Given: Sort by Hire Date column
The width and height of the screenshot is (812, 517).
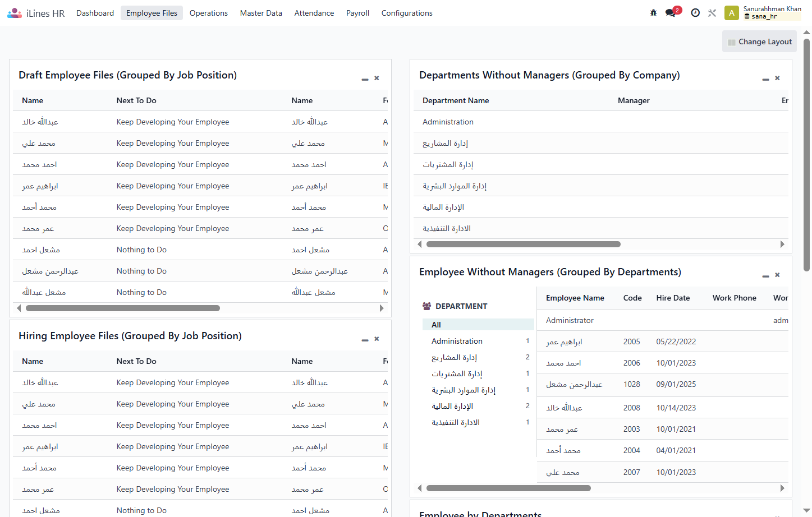Looking at the screenshot, I should pos(673,298).
